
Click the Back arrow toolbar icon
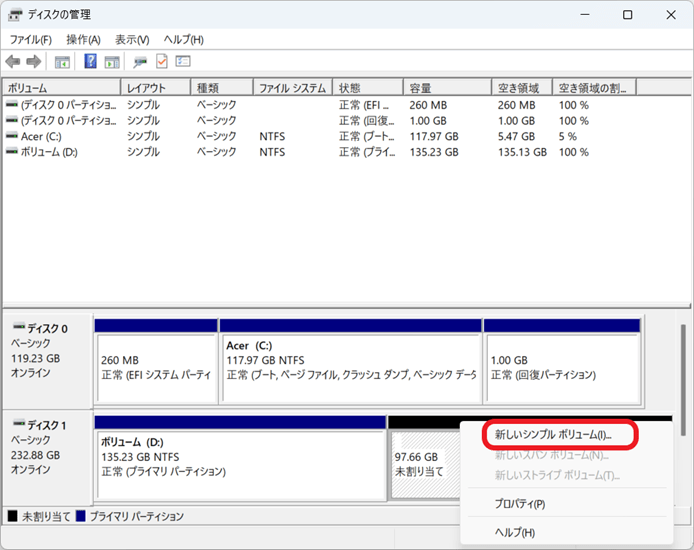pyautogui.click(x=13, y=62)
